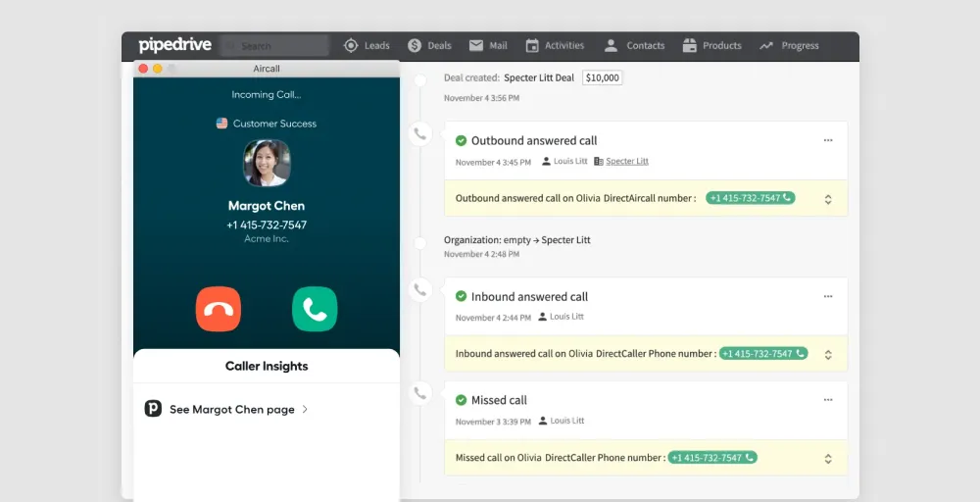Expand the Missed call note
This screenshot has height=502, width=980.
[828, 459]
